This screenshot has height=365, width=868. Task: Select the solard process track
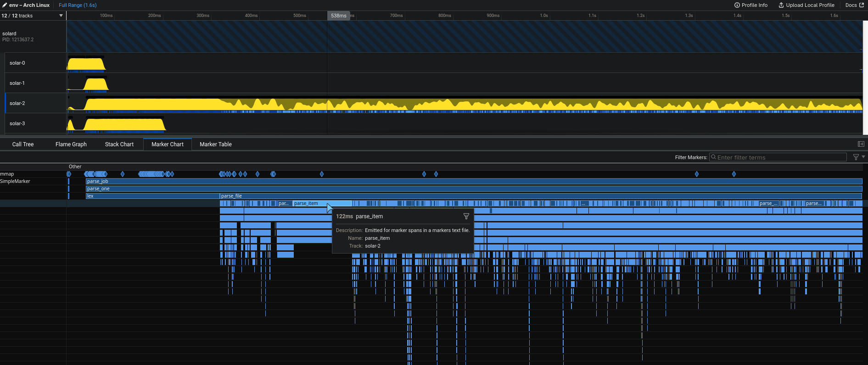click(x=33, y=36)
